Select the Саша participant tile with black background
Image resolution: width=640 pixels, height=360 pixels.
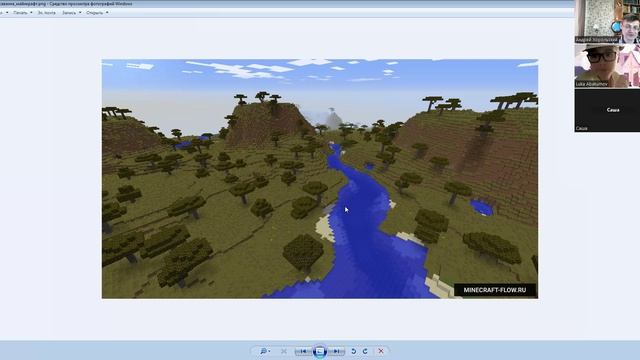[x=607, y=110]
